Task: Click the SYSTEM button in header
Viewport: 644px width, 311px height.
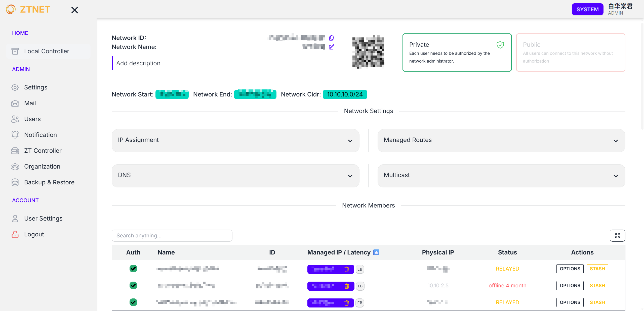Action: coord(587,10)
